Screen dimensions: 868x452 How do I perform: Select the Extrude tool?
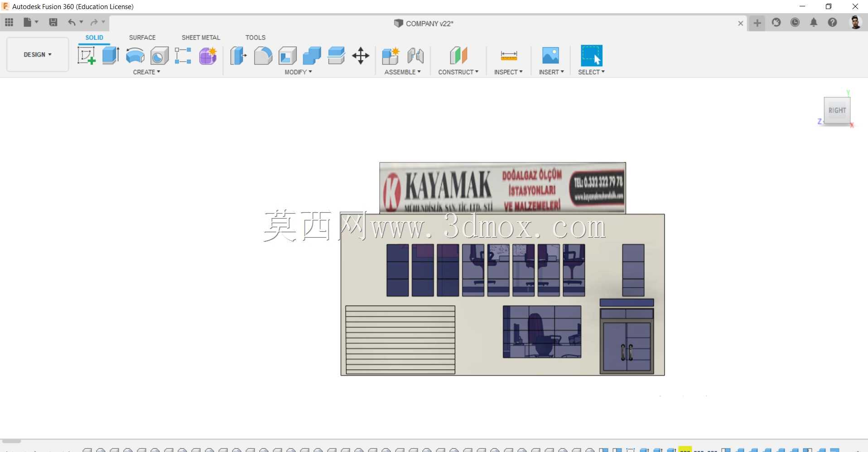(x=111, y=56)
